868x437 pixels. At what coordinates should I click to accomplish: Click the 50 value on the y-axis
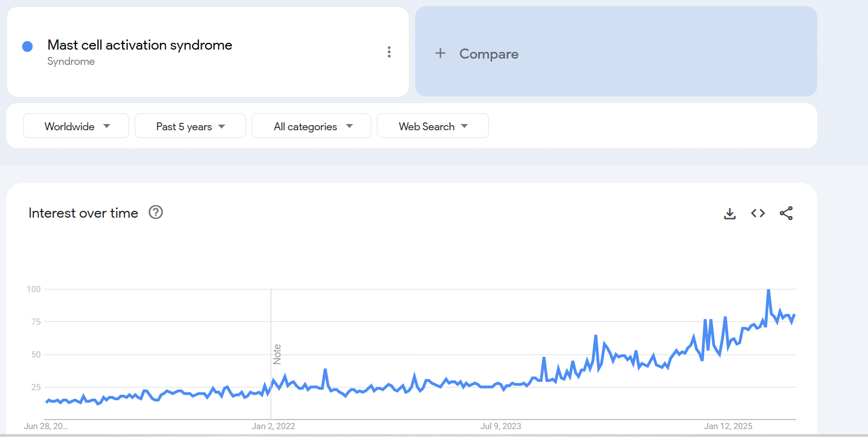[36, 355]
